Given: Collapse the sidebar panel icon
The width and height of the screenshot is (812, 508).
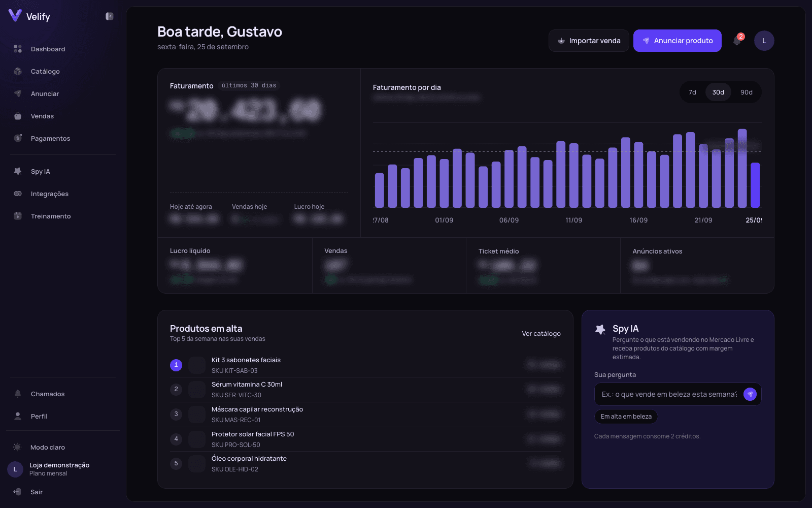Looking at the screenshot, I should 110,16.
